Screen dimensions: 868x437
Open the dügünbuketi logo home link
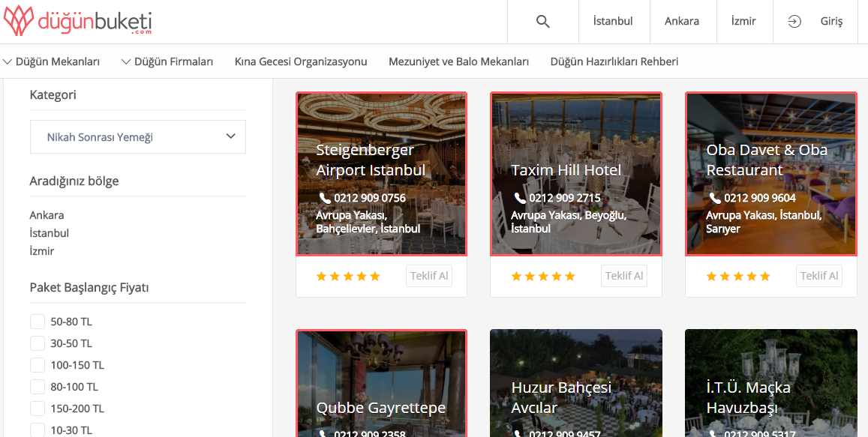77,20
